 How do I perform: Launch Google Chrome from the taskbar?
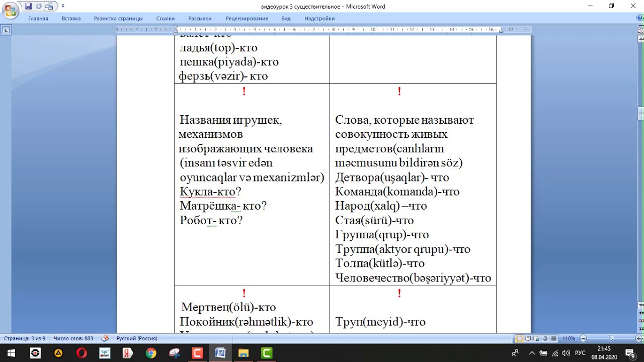[151, 352]
